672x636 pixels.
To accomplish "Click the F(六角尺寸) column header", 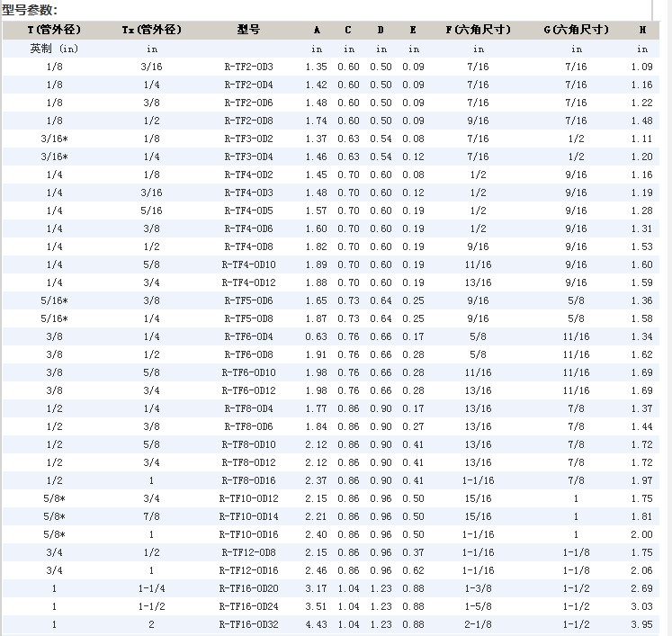I will 478,30.
